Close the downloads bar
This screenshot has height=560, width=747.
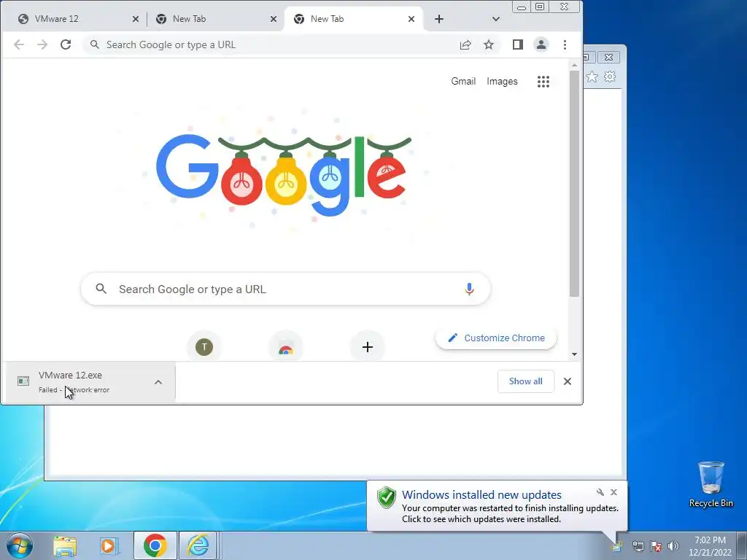point(568,381)
